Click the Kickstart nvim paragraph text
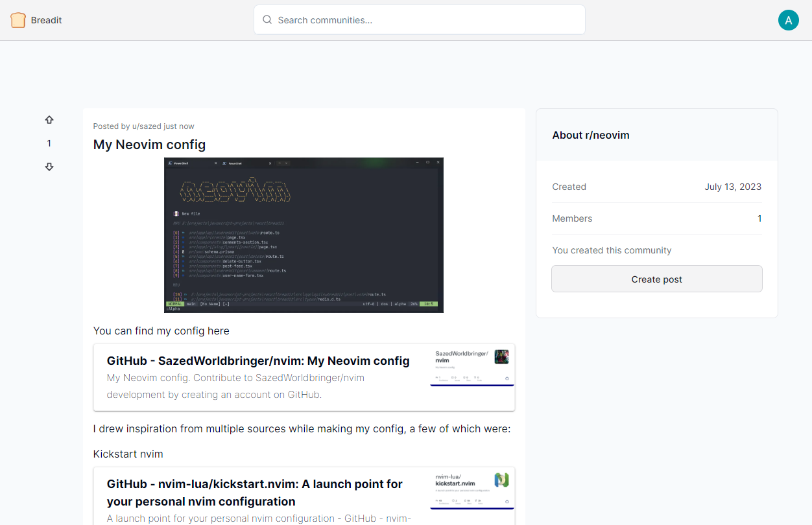 [x=128, y=454]
